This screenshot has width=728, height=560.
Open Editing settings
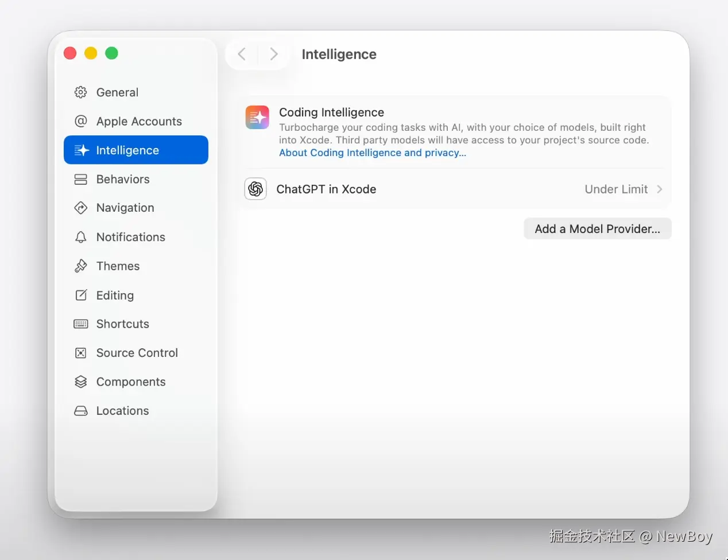[x=136, y=295]
